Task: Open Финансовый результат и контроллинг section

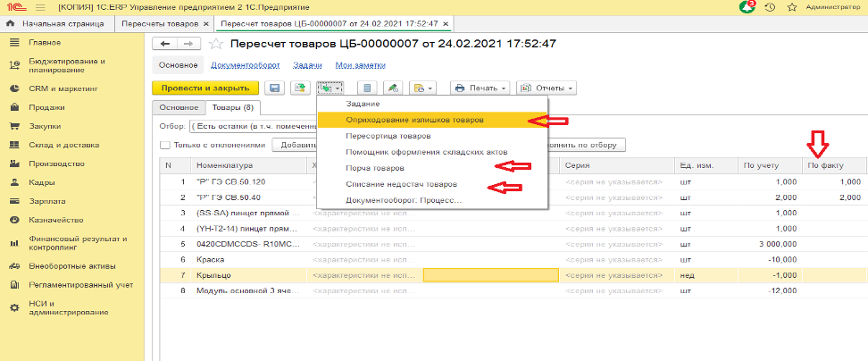Action: 78,243
